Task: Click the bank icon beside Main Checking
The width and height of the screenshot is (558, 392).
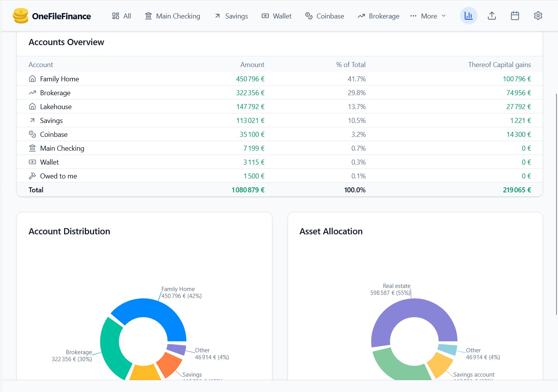Action: 32,148
